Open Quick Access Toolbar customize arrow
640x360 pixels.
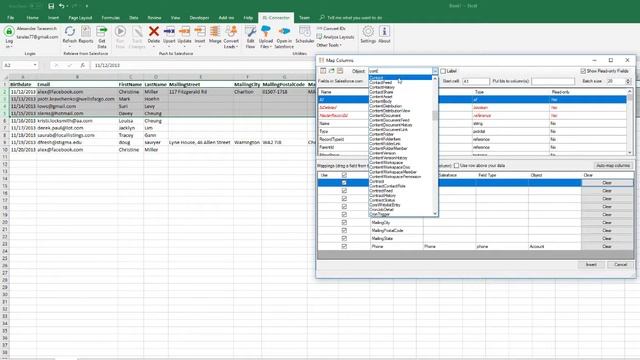point(87,6)
